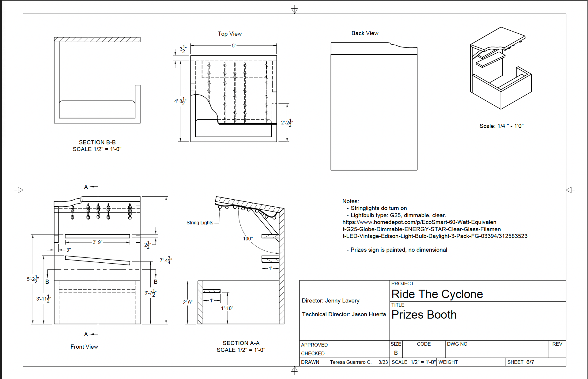Screen dimensions: 588x379
Task: Click the 4'-8 1/2" depth dimension
Action: pyautogui.click(x=180, y=101)
